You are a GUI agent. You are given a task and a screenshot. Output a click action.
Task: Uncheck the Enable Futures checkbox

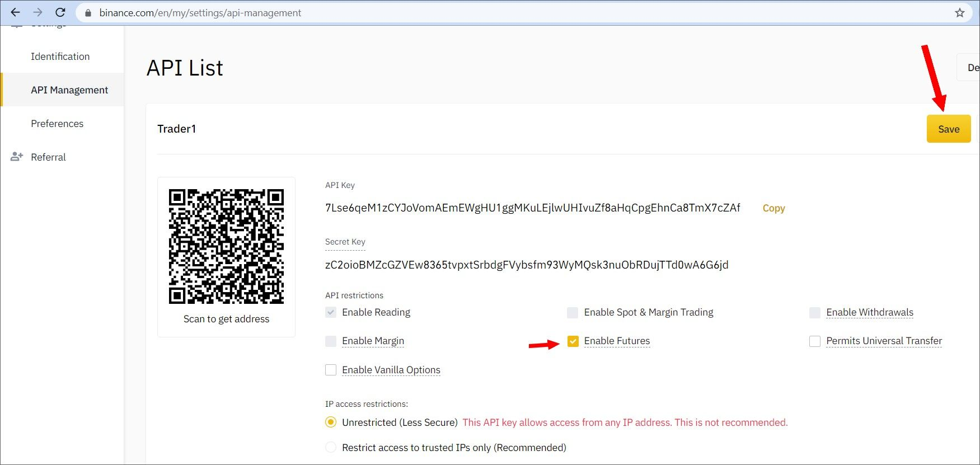(x=573, y=341)
